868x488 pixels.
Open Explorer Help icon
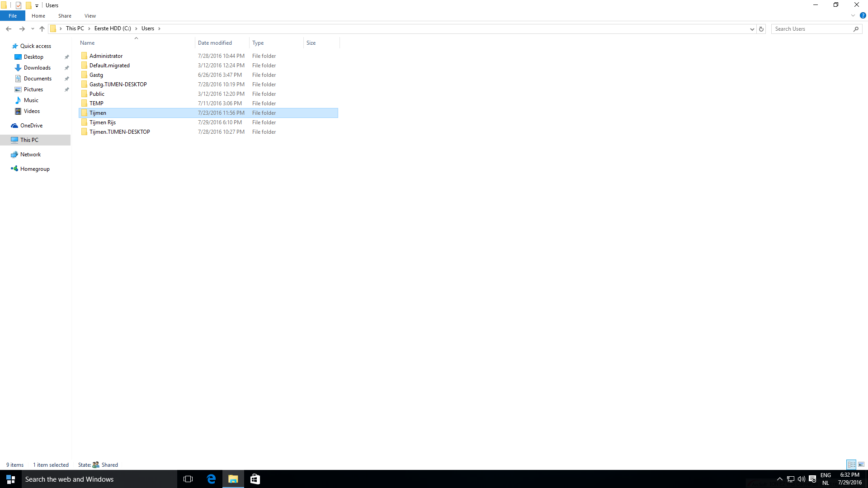(863, 16)
